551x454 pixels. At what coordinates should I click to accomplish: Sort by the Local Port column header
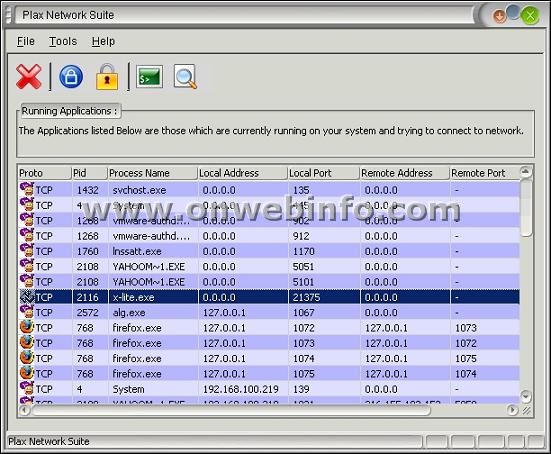tap(324, 173)
